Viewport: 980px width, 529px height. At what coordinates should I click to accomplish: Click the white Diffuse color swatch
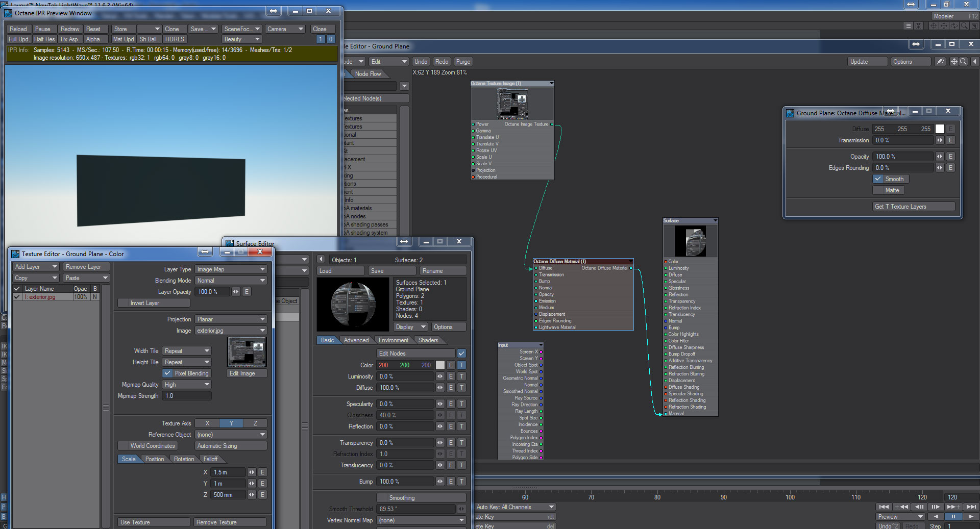coord(940,129)
